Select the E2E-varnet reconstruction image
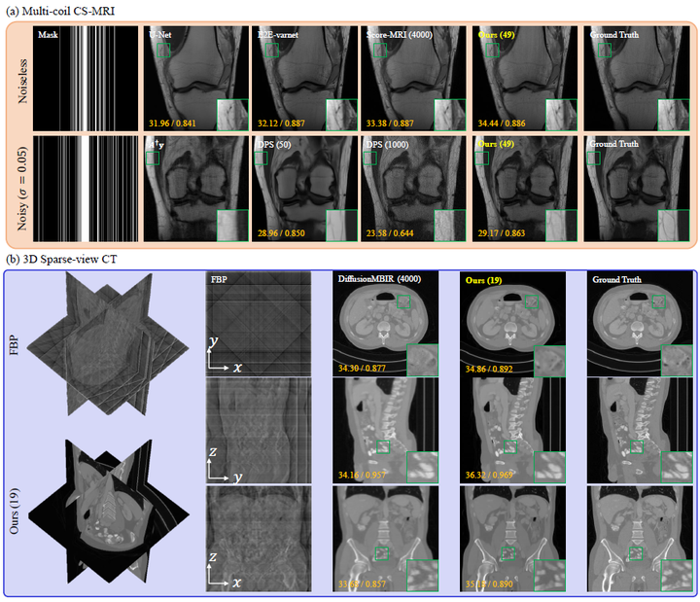This screenshot has height=602, width=700. 303,78
